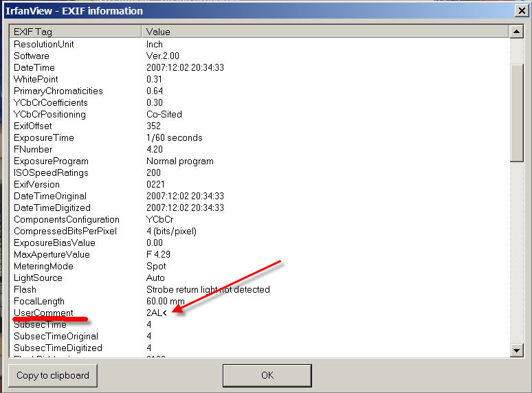The height and width of the screenshot is (393, 532).
Task: Click the ExifOffset value '352'
Action: (x=153, y=126)
